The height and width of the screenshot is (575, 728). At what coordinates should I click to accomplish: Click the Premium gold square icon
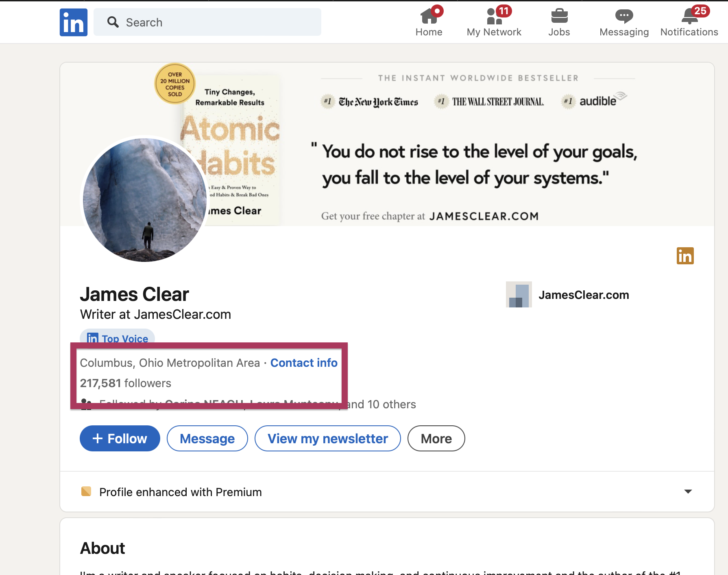pos(86,491)
